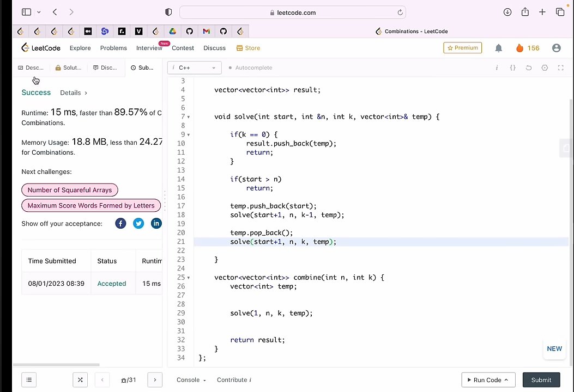Image resolution: width=574 pixels, height=392 pixels.
Task: Open Maximum Score Words Formed by Letters
Action: tap(91, 205)
